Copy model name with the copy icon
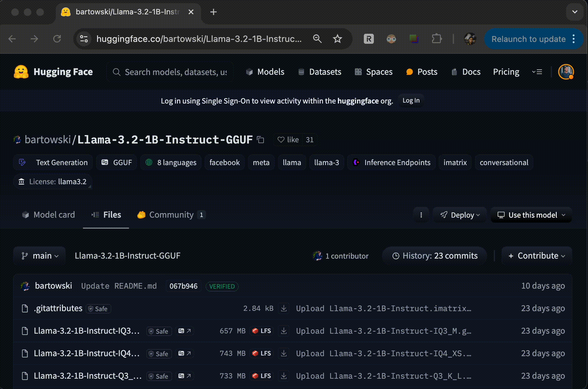This screenshot has height=389, width=588. [x=260, y=140]
